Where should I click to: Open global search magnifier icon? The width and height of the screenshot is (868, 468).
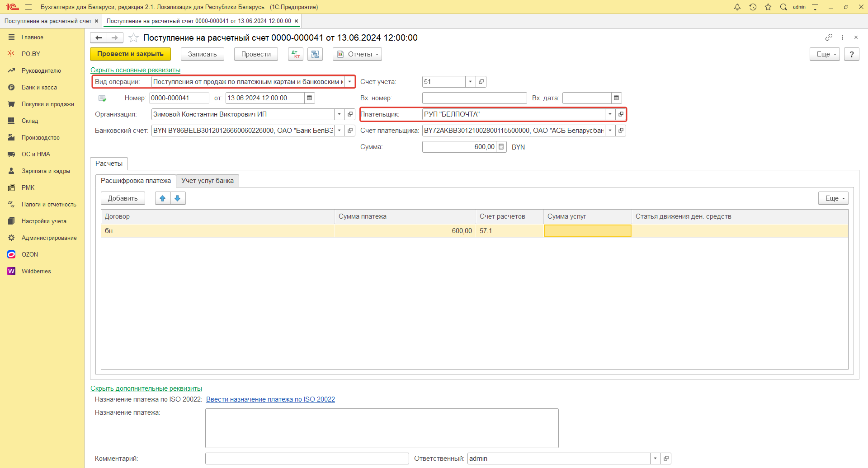[x=783, y=7]
